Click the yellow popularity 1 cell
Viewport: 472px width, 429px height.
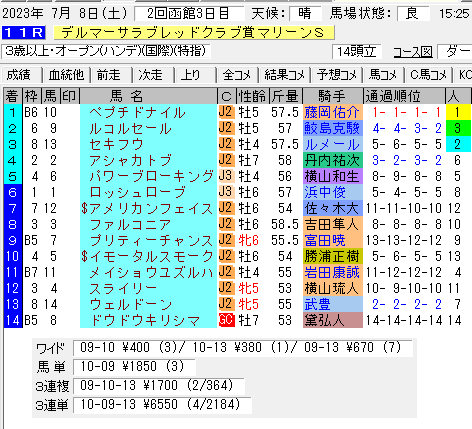pyautogui.click(x=458, y=113)
